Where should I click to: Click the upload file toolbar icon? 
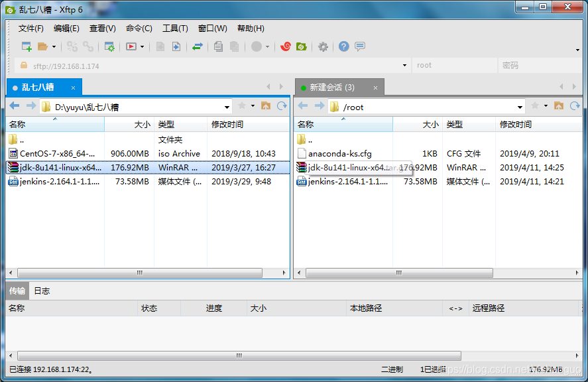point(176,46)
